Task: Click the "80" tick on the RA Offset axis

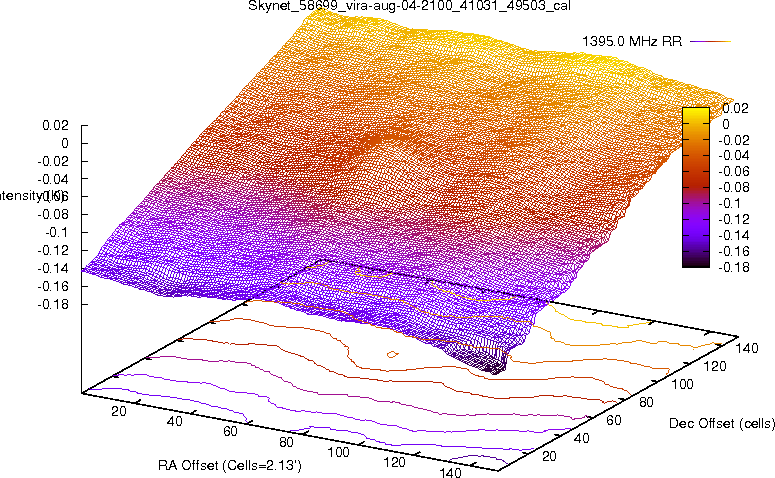Action: click(286, 442)
